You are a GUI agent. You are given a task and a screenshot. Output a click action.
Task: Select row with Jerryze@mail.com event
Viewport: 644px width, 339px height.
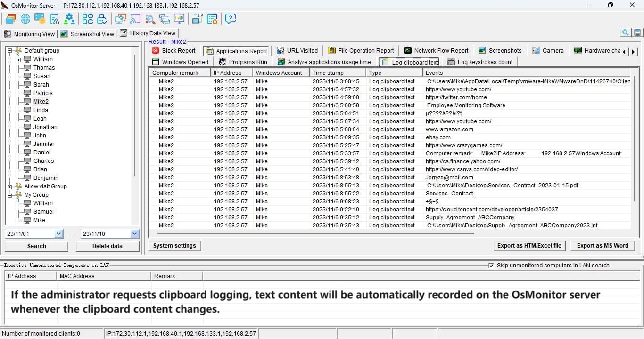point(390,178)
